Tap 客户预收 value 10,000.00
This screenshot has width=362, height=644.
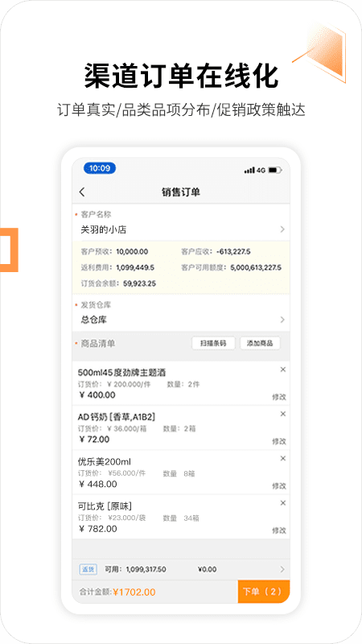pyautogui.click(x=132, y=252)
